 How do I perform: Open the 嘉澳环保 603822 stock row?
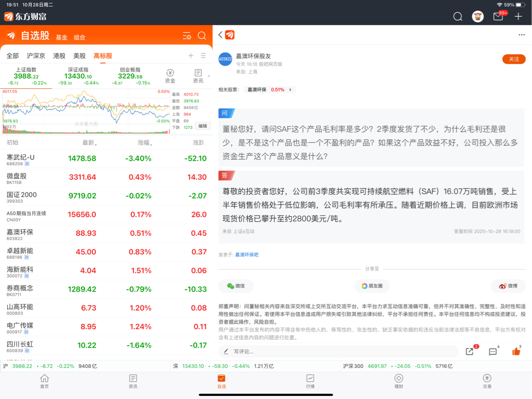point(106,233)
